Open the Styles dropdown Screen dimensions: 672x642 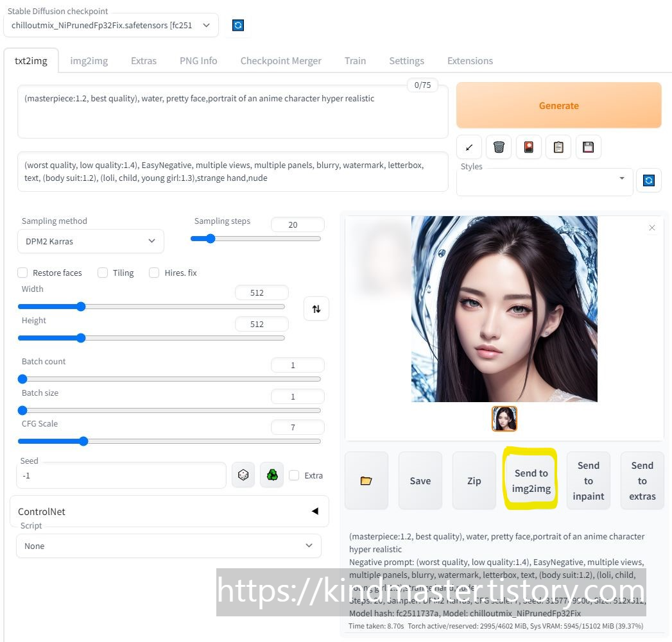(x=545, y=182)
